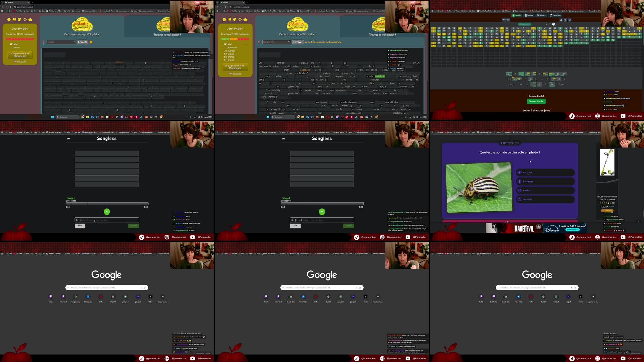Click song progress bar in first Songless panel
Image resolution: width=644 pixels, height=362 pixels.
tap(107, 204)
